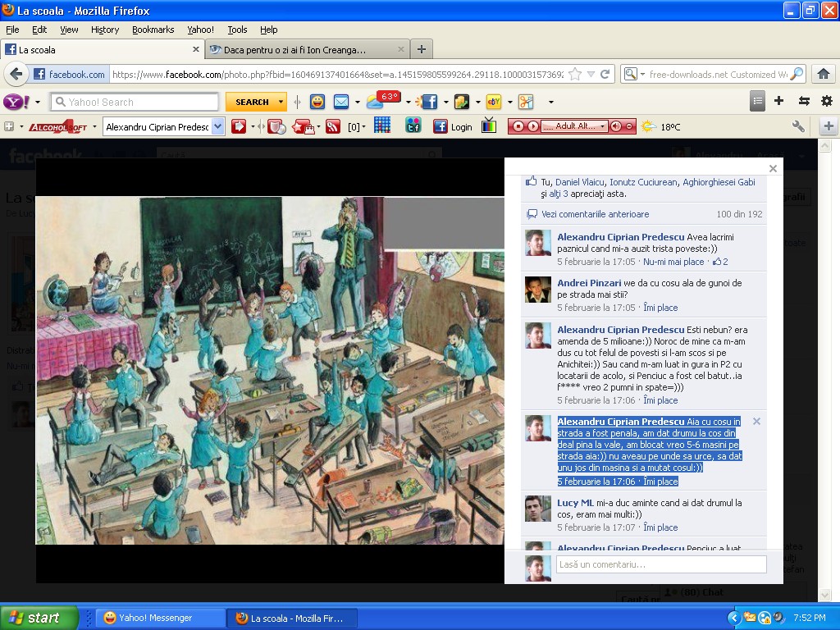Open Andrei Pinzari's profile name link

589,283
